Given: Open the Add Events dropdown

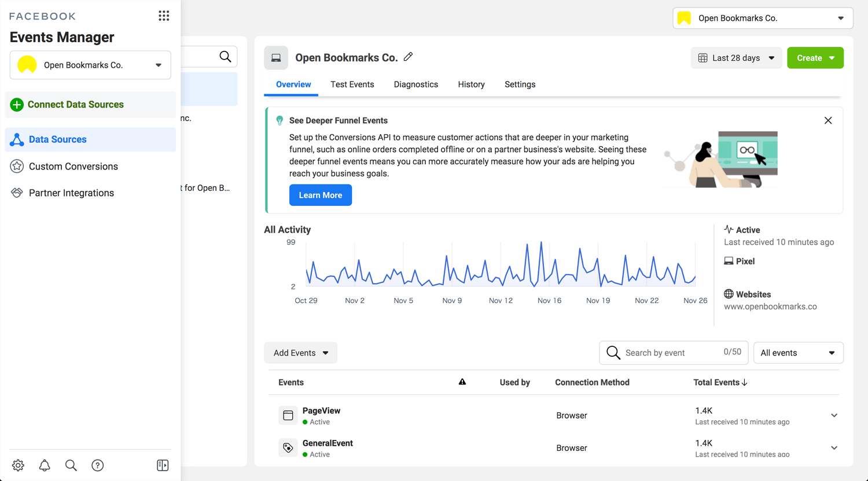Looking at the screenshot, I should point(300,353).
